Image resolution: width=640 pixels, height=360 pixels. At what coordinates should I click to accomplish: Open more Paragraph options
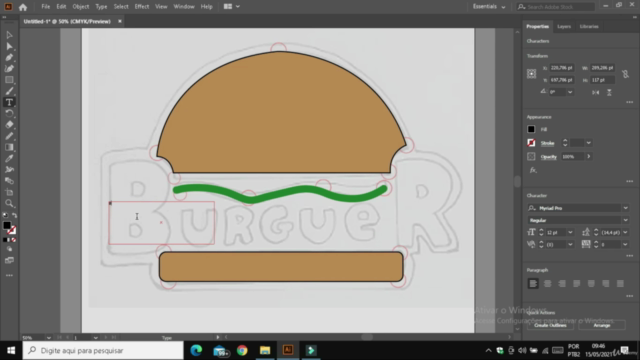click(x=629, y=296)
